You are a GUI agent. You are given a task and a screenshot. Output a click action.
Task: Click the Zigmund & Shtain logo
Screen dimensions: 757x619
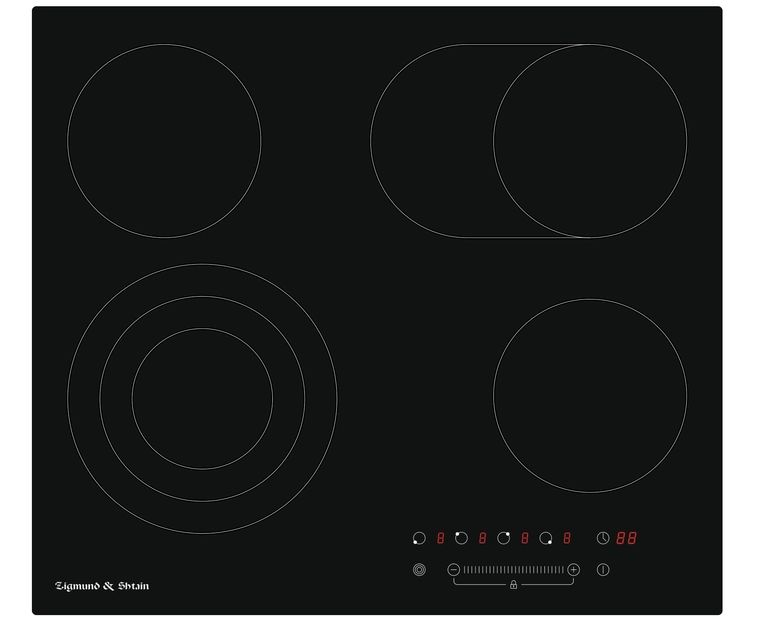tap(101, 586)
